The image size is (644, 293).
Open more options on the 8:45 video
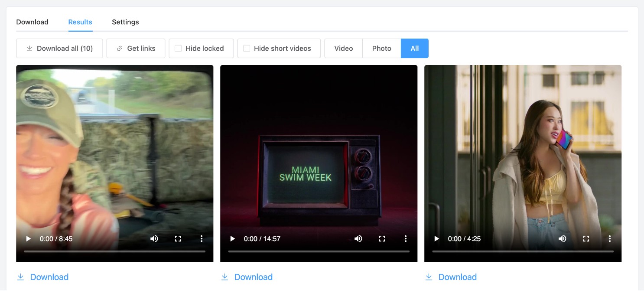(202, 238)
